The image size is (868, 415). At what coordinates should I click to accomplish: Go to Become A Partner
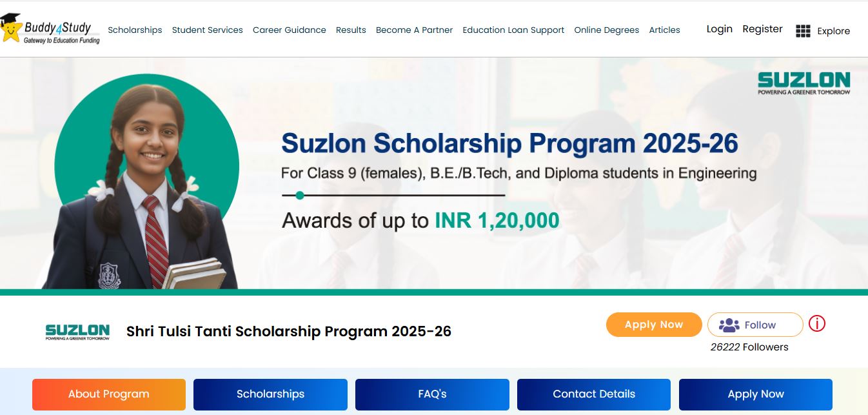pyautogui.click(x=414, y=30)
